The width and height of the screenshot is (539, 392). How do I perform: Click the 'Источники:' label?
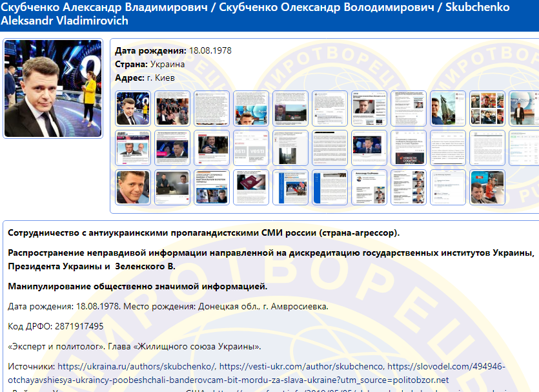(31, 367)
